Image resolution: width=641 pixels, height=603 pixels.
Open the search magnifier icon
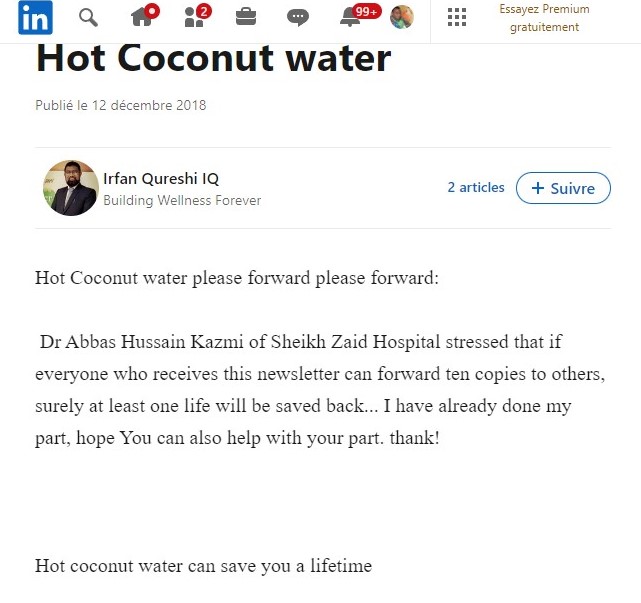(x=88, y=18)
